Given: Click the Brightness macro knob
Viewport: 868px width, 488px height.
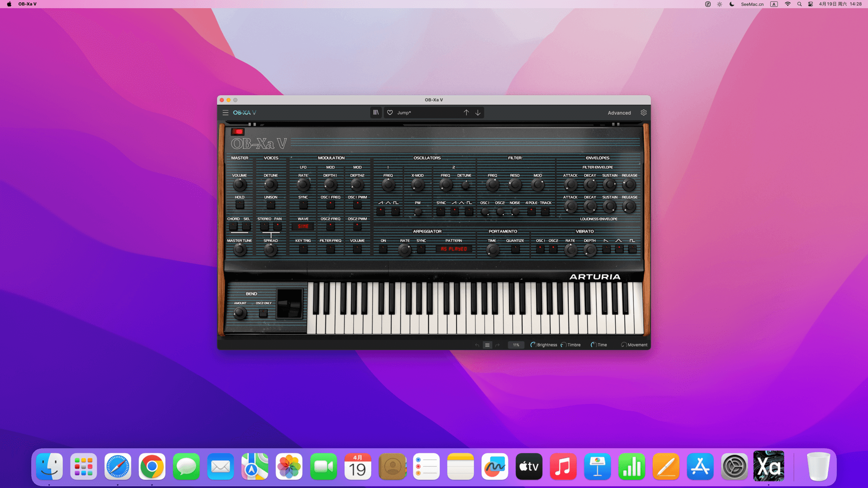Looking at the screenshot, I should tap(533, 345).
